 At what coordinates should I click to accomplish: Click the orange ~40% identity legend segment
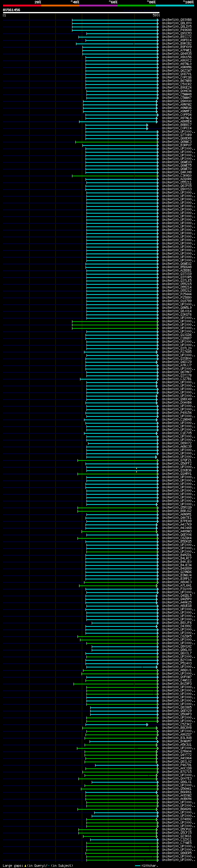[60, 6]
